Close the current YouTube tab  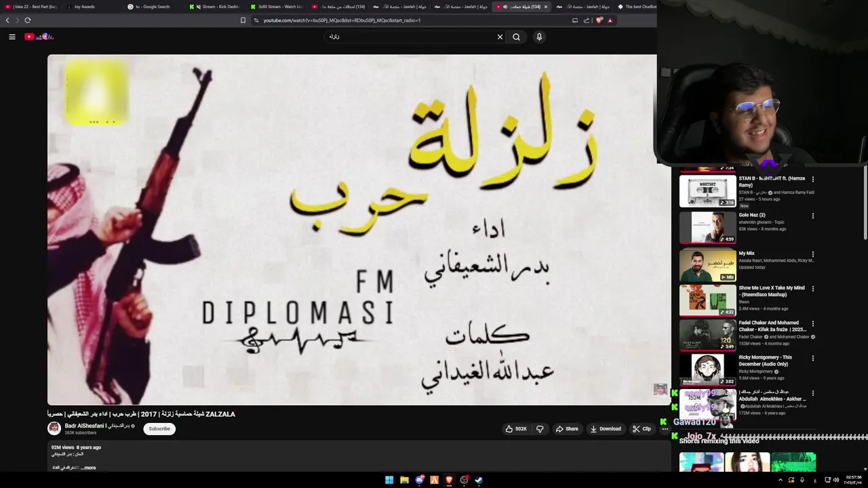pos(546,7)
